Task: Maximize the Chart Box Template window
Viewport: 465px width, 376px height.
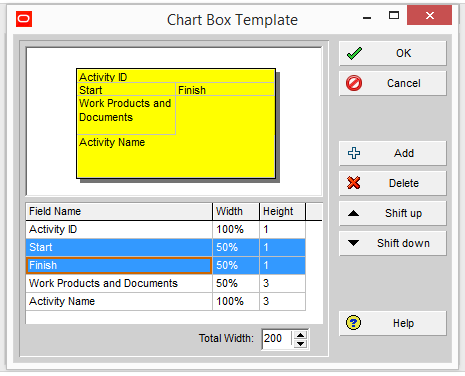Action: click(394, 15)
